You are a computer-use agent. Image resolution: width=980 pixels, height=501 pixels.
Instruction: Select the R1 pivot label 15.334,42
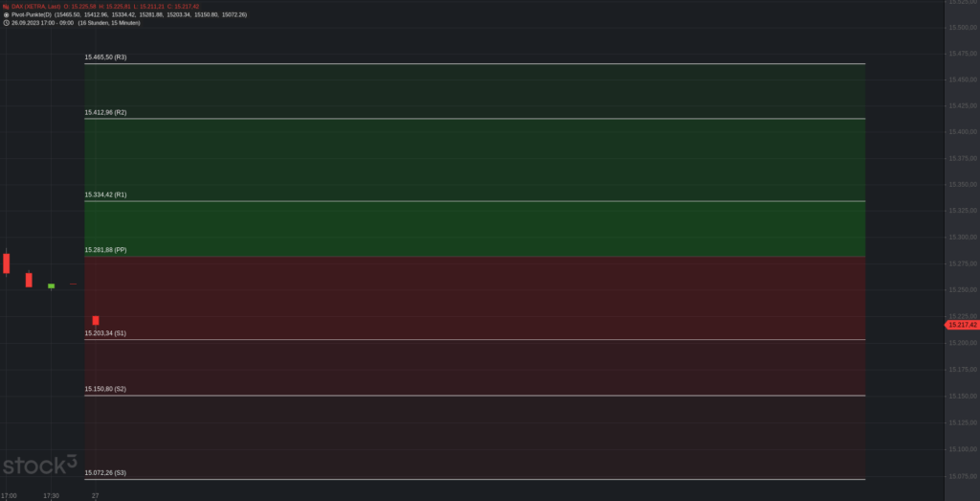(x=105, y=194)
